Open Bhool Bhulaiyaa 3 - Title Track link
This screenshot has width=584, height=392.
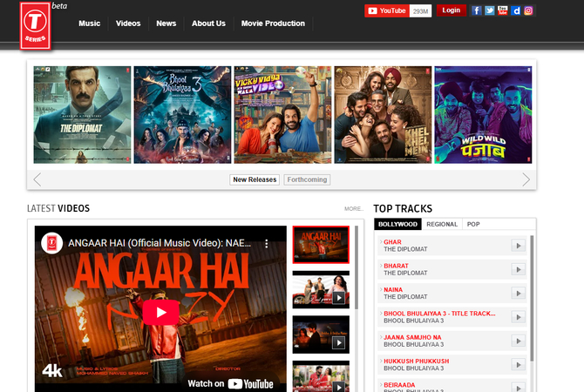click(x=439, y=314)
